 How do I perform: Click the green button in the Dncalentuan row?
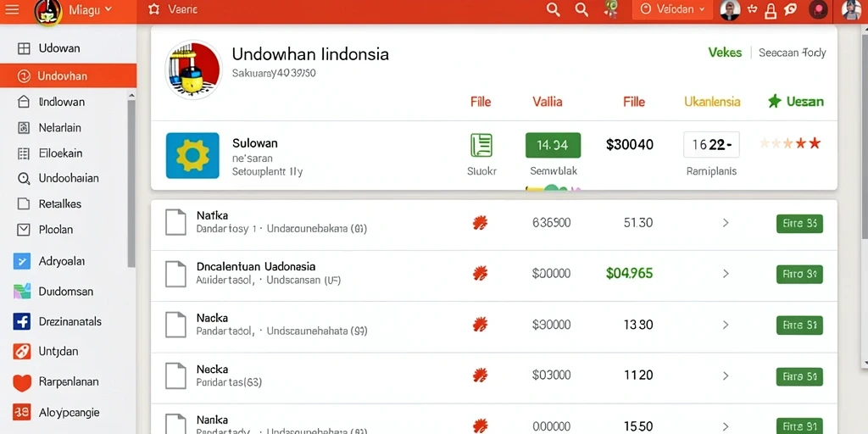click(x=799, y=274)
